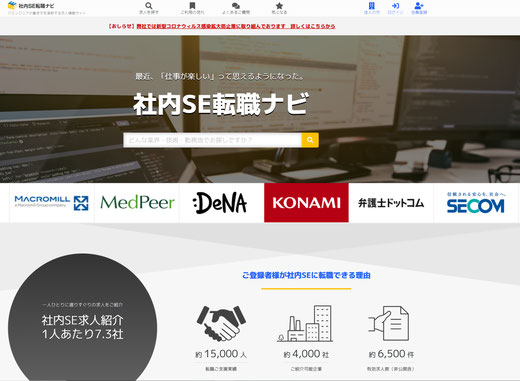Open the FAQ chat bubbles icon
This screenshot has height=381, width=520.
click(236, 6)
